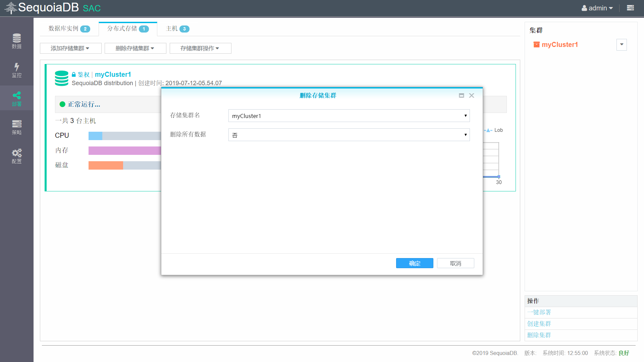Open the 删除所有数据 select dropdown
The width and height of the screenshot is (644, 362).
point(349,135)
